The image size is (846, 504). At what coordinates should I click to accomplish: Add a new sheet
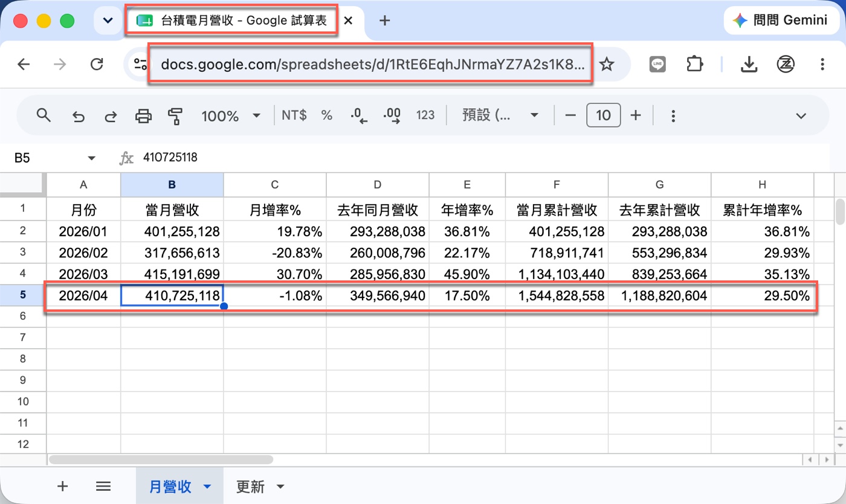62,486
